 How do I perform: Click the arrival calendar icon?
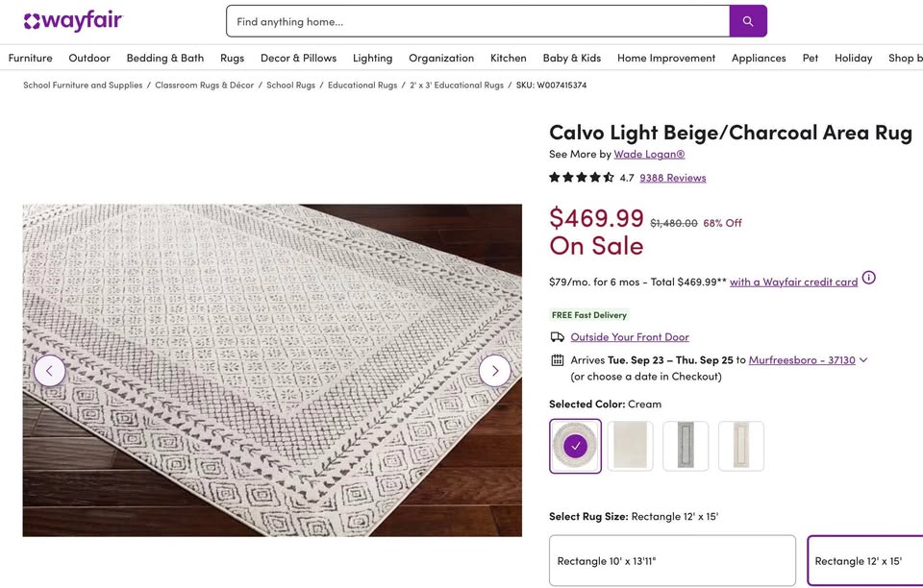click(x=558, y=360)
